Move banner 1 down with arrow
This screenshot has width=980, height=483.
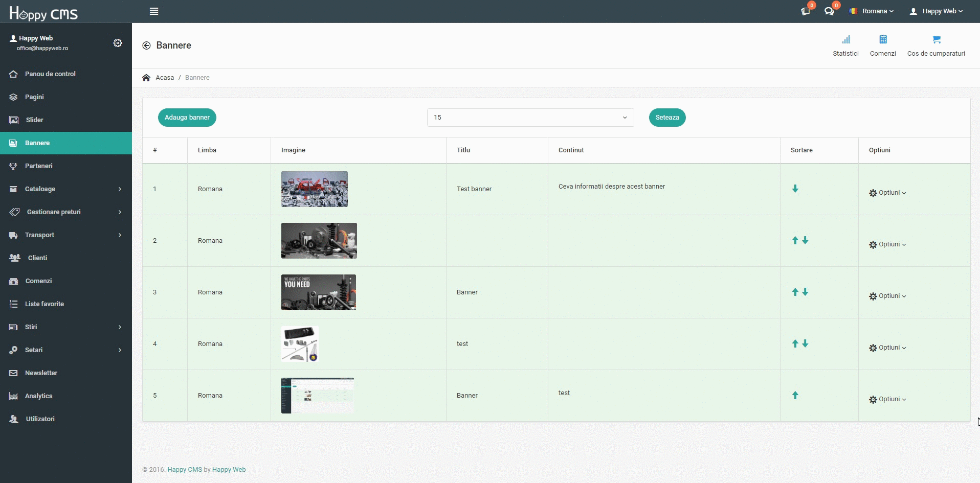point(795,189)
